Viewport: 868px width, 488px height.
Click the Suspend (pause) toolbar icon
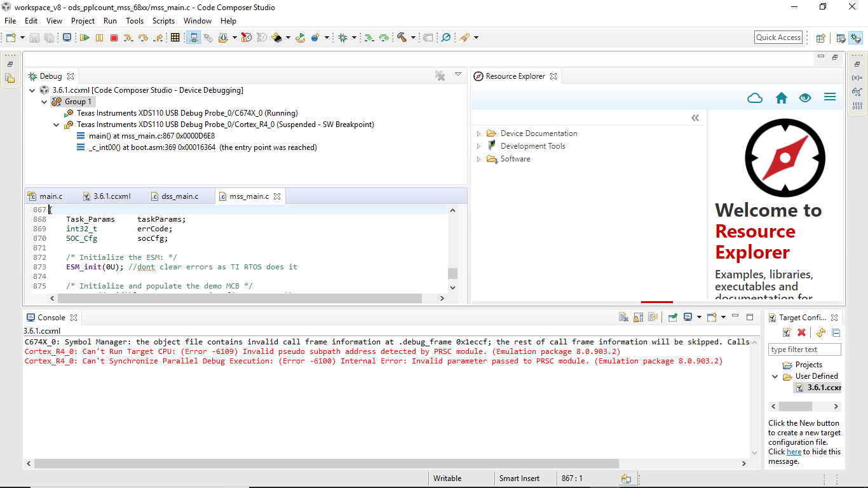click(99, 37)
